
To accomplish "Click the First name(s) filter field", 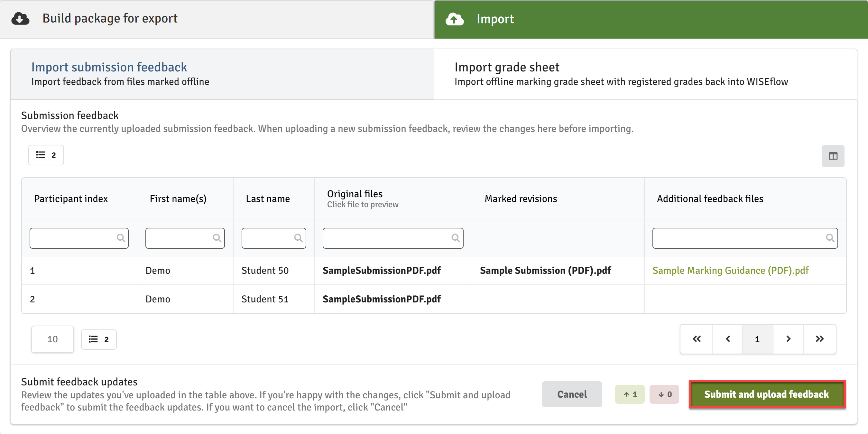I will tap(185, 238).
